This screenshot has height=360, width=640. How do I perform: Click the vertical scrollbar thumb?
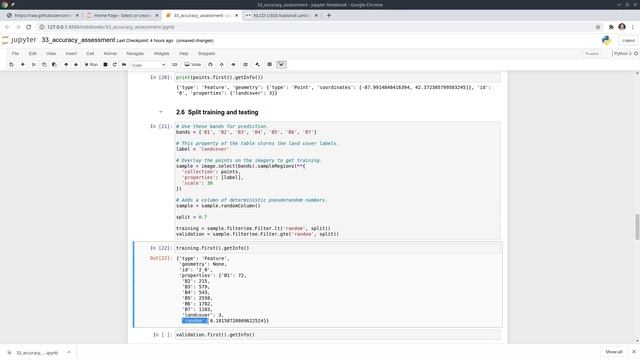coord(637,227)
